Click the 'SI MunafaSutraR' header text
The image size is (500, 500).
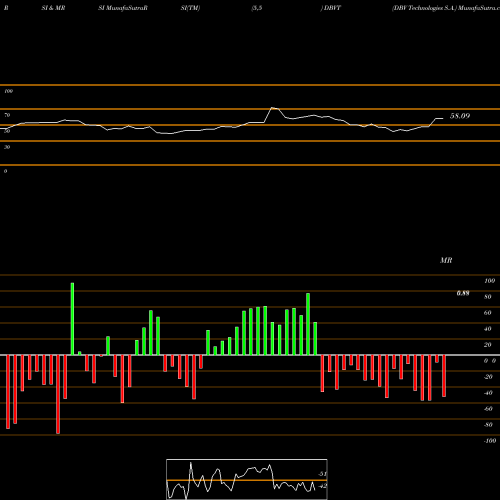click(123, 8)
